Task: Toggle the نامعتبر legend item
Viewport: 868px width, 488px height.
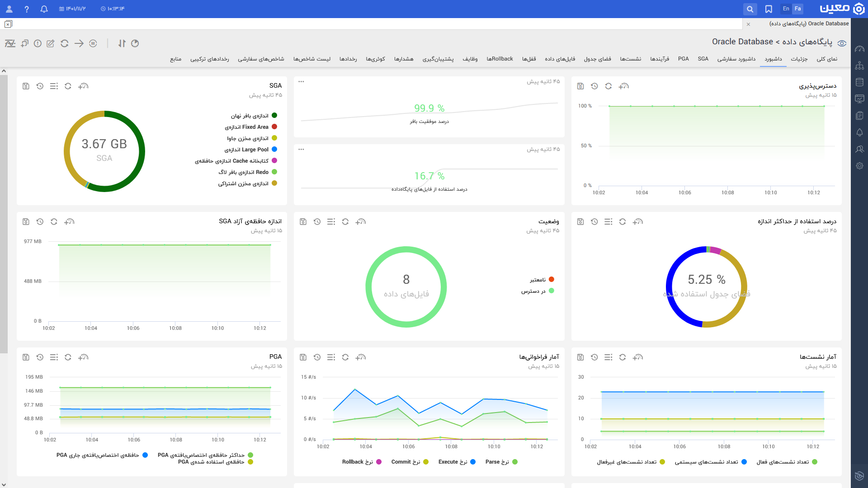Action: coord(542,280)
